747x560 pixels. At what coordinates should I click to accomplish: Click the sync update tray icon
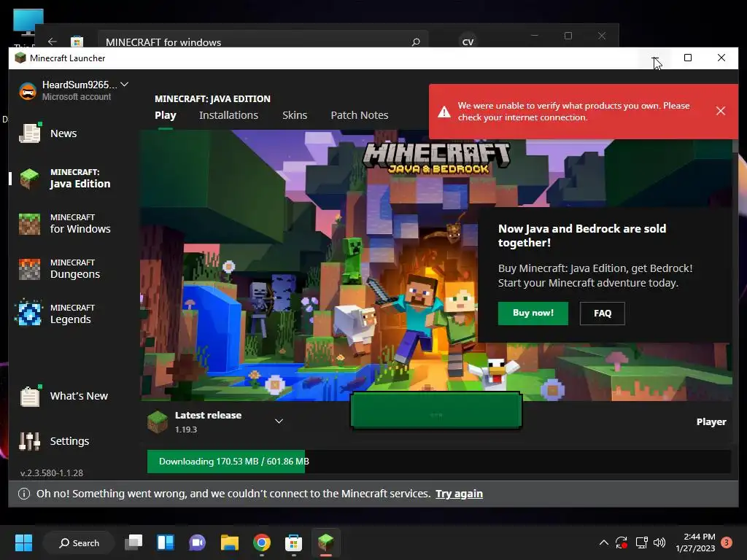[622, 542]
